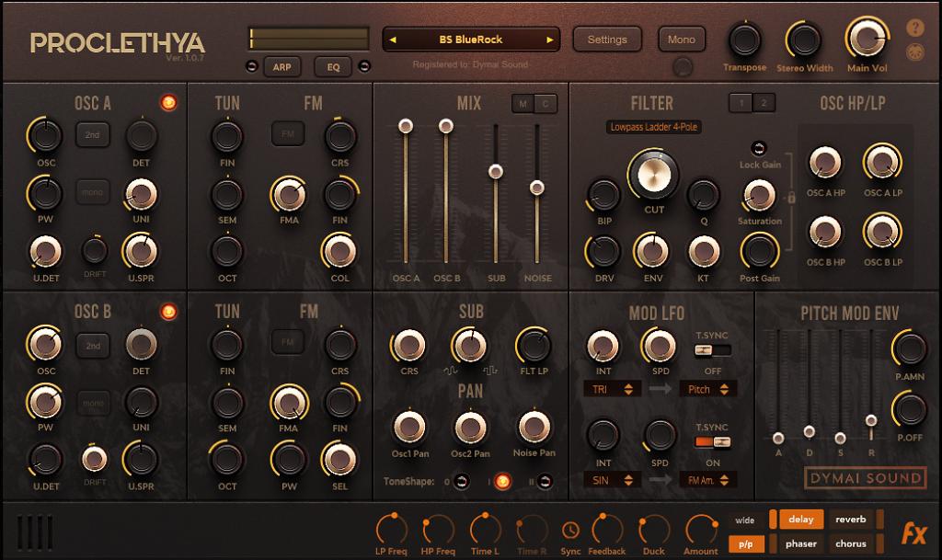Click the P.AMN knob
942x560 pixels.
tap(909, 349)
